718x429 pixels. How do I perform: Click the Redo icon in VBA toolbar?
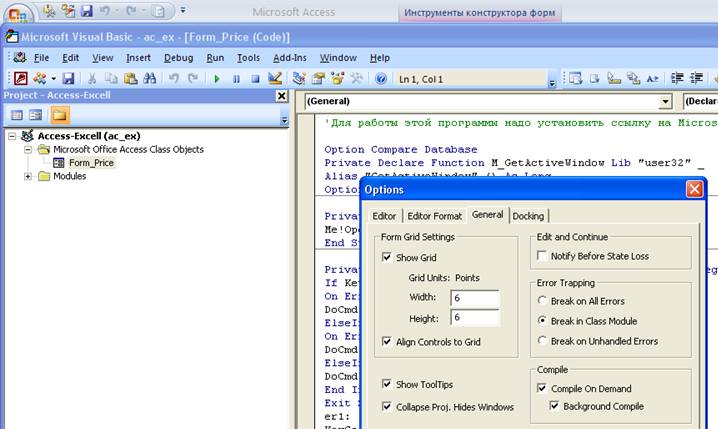(x=193, y=79)
